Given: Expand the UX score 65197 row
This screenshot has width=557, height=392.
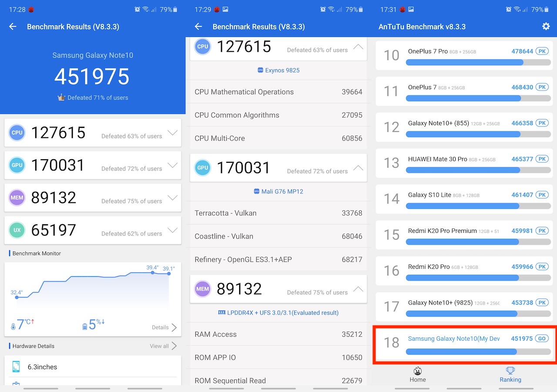Looking at the screenshot, I should (x=172, y=230).
